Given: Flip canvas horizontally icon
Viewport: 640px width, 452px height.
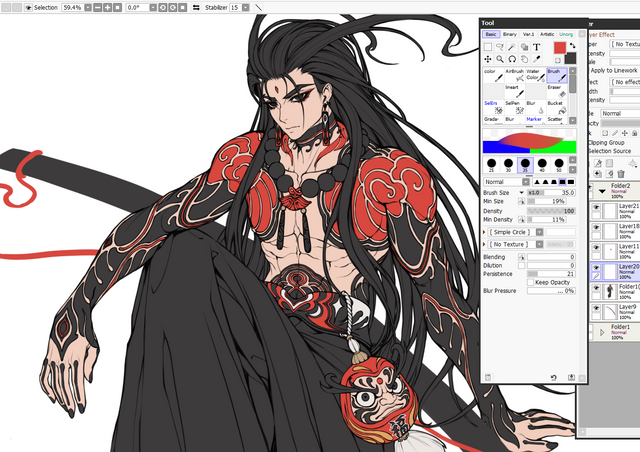Looking at the screenshot, I should tap(196, 7).
